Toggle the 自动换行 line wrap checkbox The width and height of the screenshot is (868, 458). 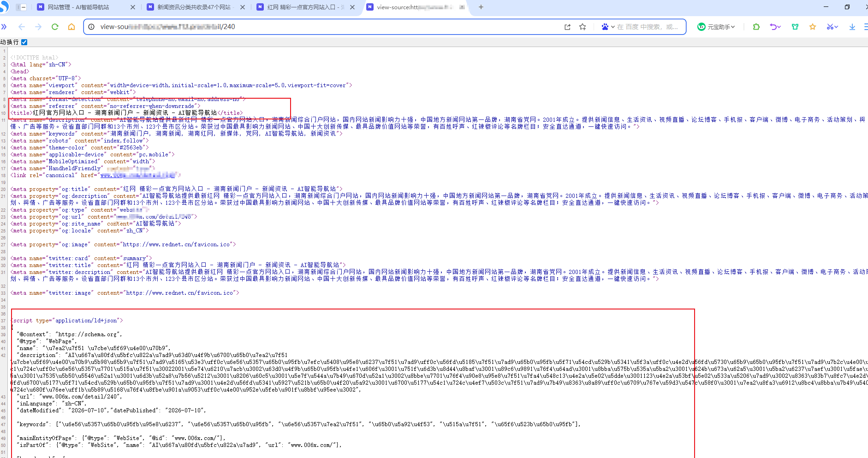[24, 42]
